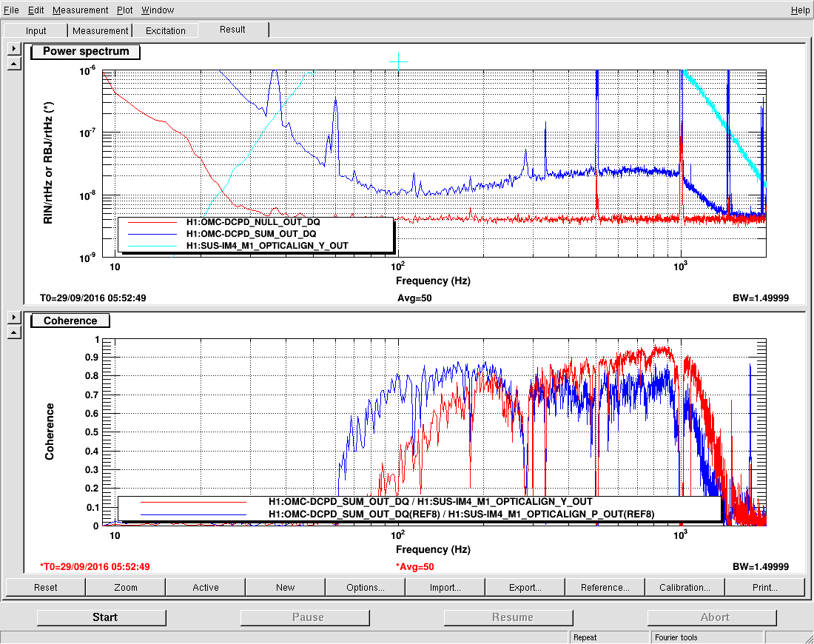Click right-arrow button beside Coherence plot
Screen dimensions: 814x644
[x=13, y=318]
